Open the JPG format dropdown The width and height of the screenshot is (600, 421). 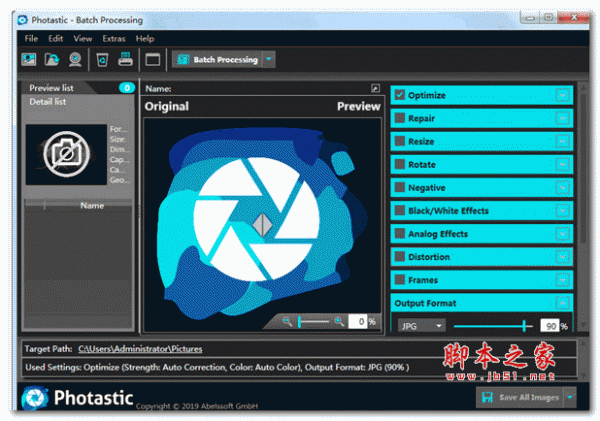tap(421, 326)
